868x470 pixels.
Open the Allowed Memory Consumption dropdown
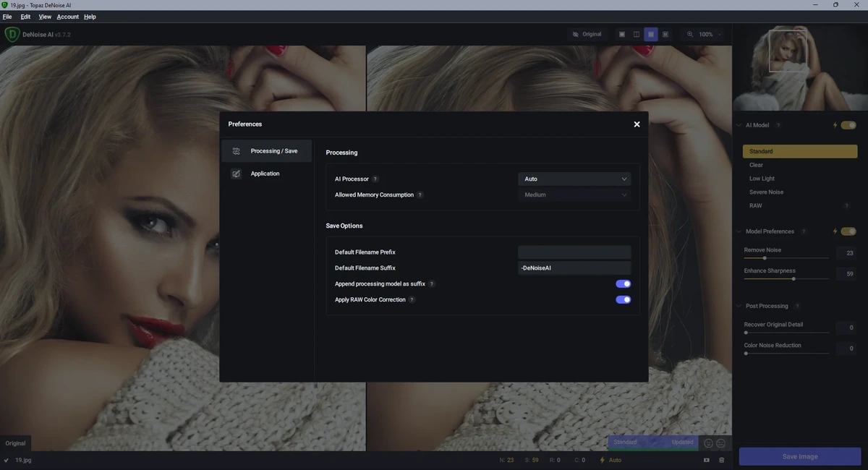[x=574, y=195]
